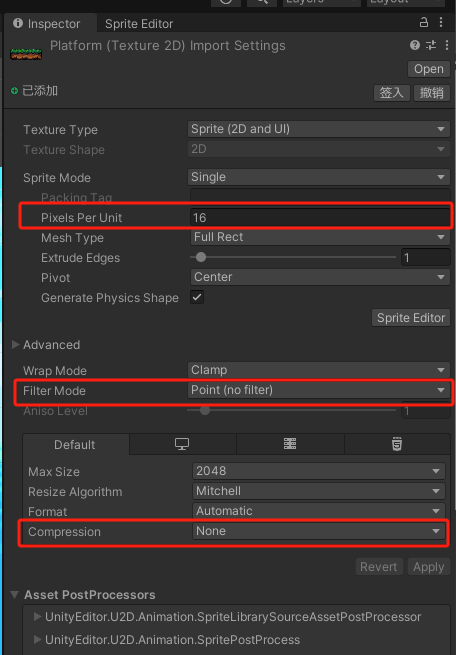Open the help icon for import settings
The width and height of the screenshot is (456, 655).
(x=415, y=45)
